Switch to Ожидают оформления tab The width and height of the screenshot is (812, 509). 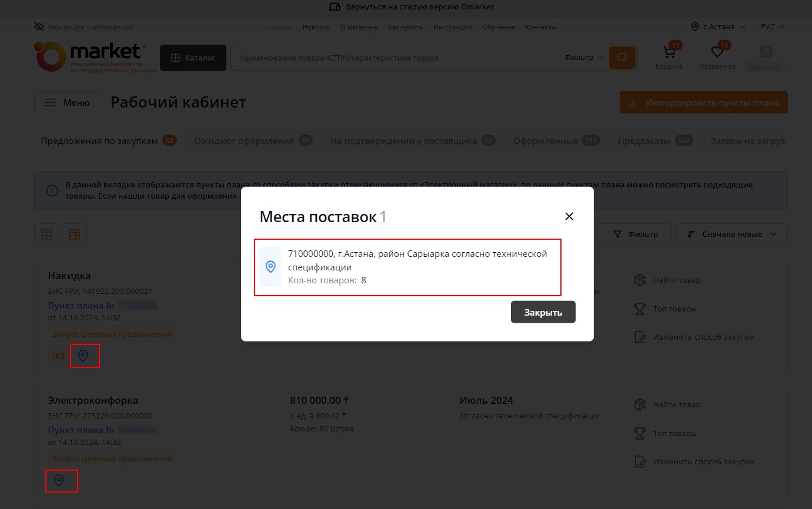coord(253,141)
